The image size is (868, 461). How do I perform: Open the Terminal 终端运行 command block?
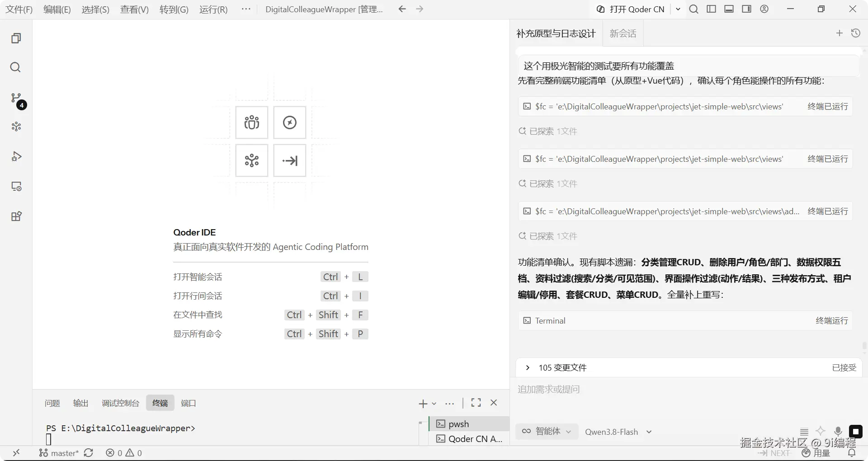[685, 320]
